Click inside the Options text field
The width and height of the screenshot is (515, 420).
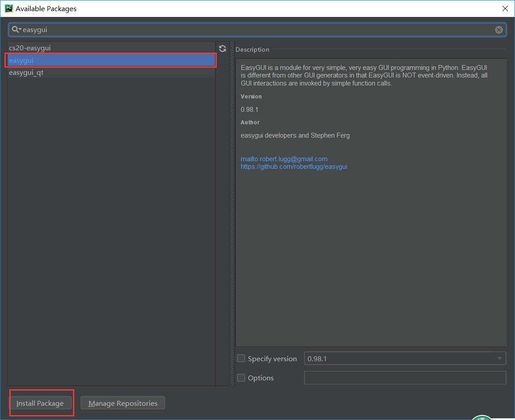coord(405,377)
